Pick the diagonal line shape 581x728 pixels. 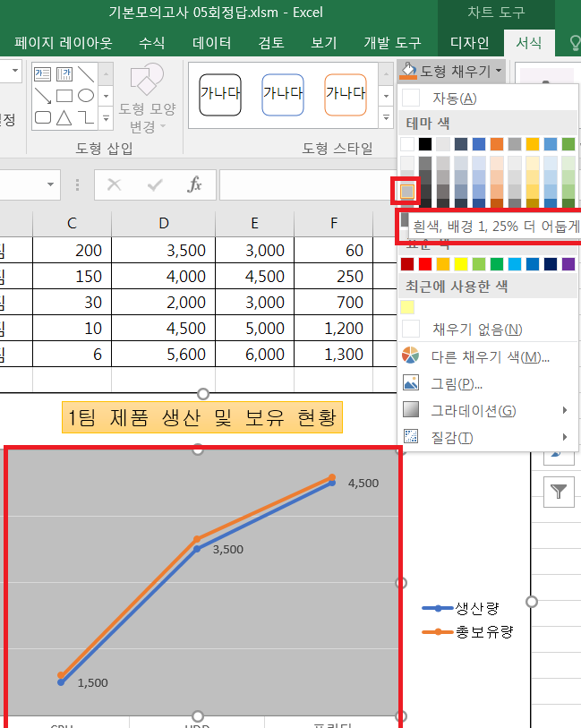click(x=86, y=74)
